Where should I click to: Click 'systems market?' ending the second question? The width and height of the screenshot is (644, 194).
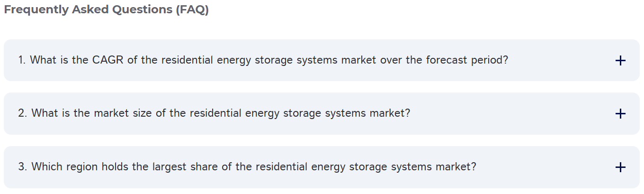tap(367, 114)
